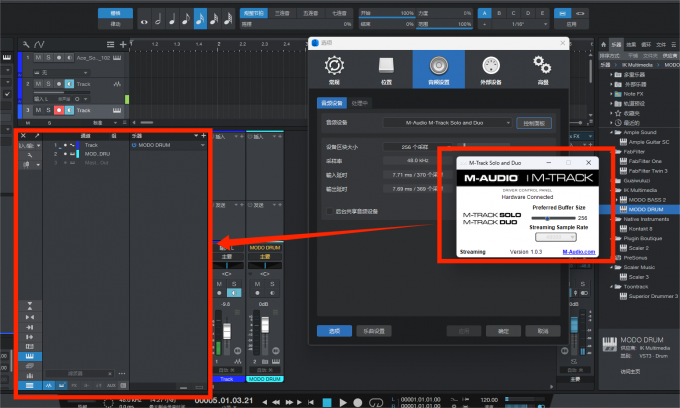Screen dimensions: 680x408
Task: Open the device block size dropdown
Action: pos(418,147)
